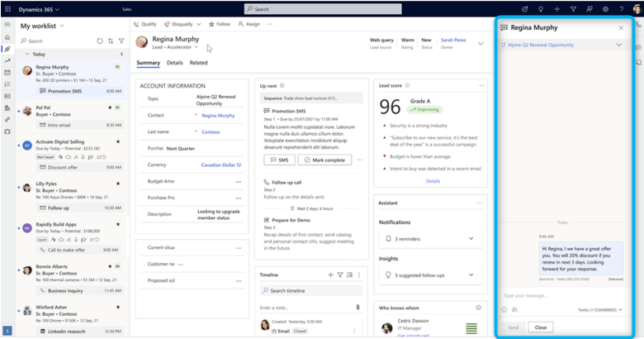This screenshot has height=339, width=644.
Task: Toggle favorite star for Bonnie Alberts
Action: [110, 266]
